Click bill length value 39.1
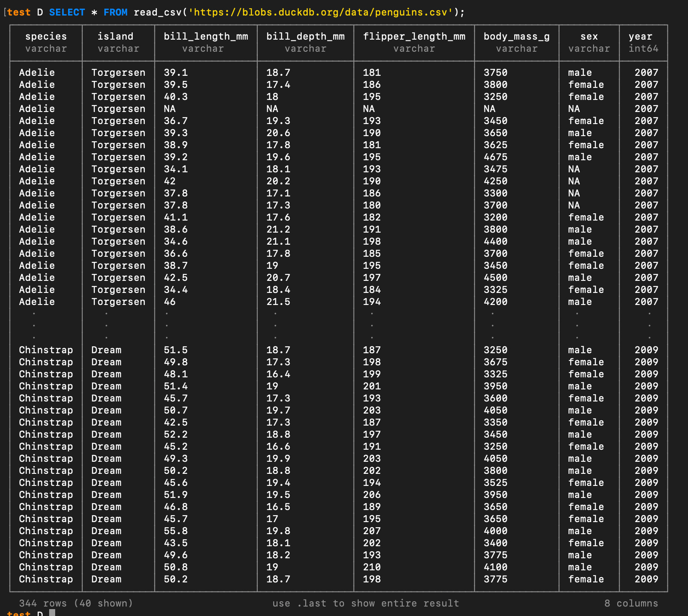This screenshot has height=616, width=688. coord(176,72)
